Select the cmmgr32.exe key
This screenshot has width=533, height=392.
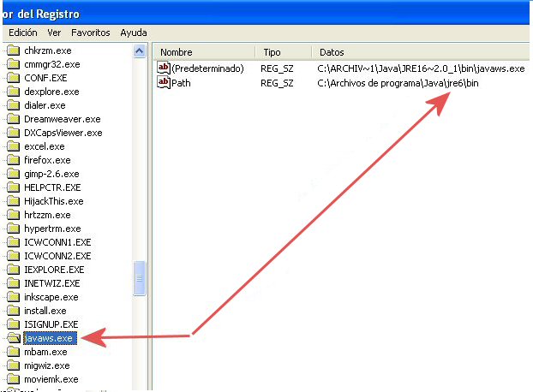[52, 64]
